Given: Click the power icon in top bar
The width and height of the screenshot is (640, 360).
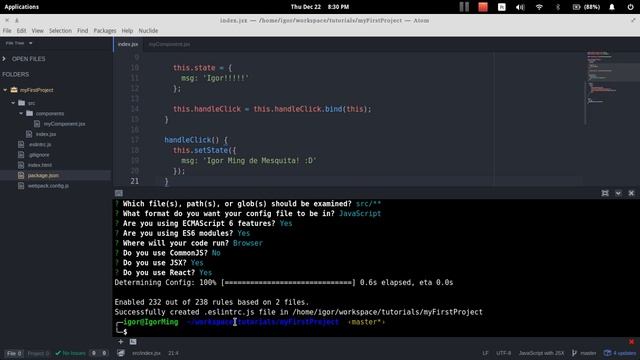Looking at the screenshot, I should (630, 7).
